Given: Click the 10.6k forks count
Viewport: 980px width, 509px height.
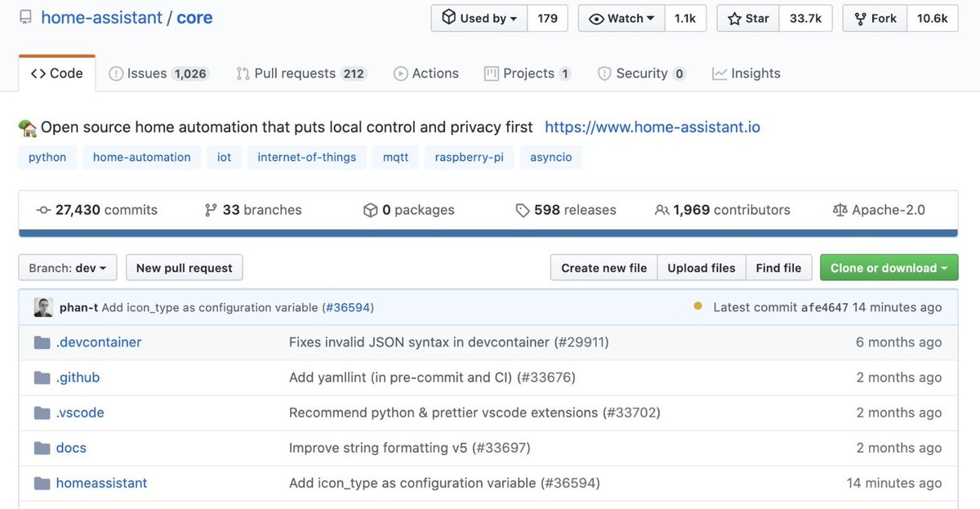Looking at the screenshot, I should coord(932,18).
